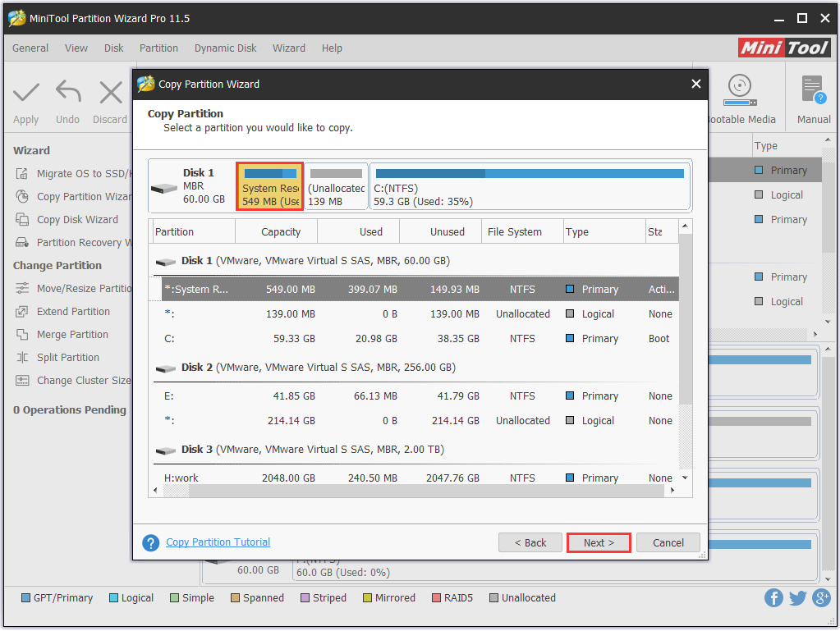Click Disk 2 header row in list

415,368
